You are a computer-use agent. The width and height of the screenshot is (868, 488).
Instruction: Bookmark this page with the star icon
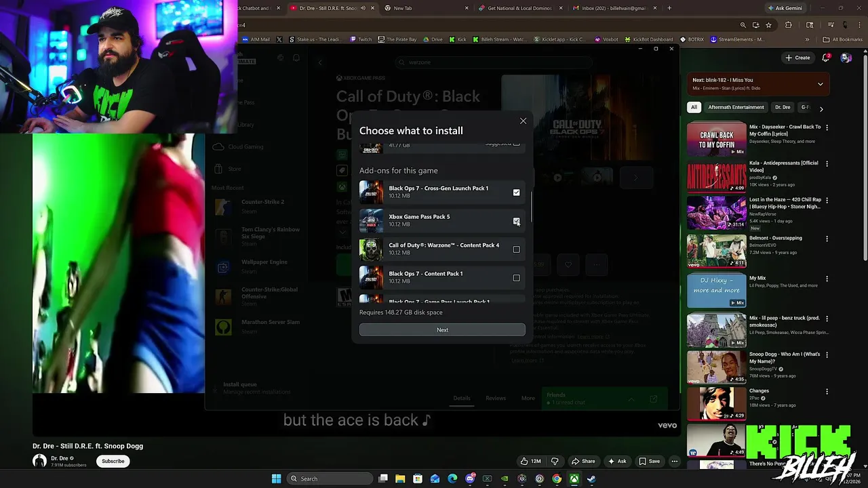pos(768,25)
